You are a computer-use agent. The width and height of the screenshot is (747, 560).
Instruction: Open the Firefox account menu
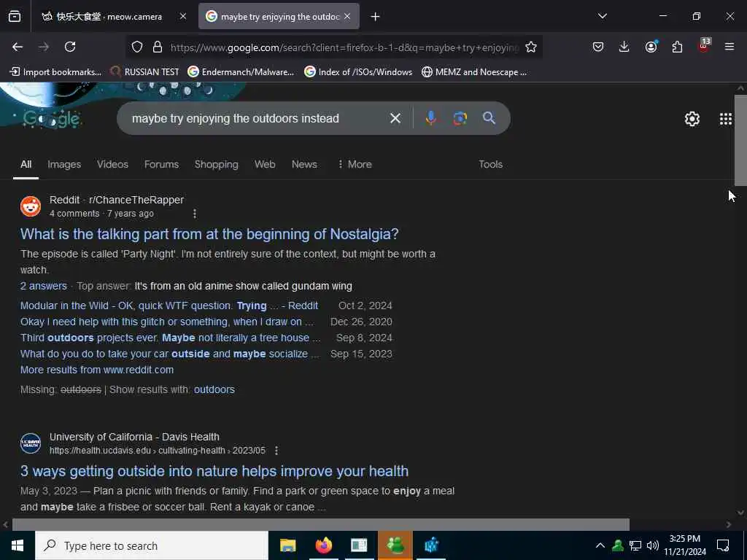click(651, 47)
